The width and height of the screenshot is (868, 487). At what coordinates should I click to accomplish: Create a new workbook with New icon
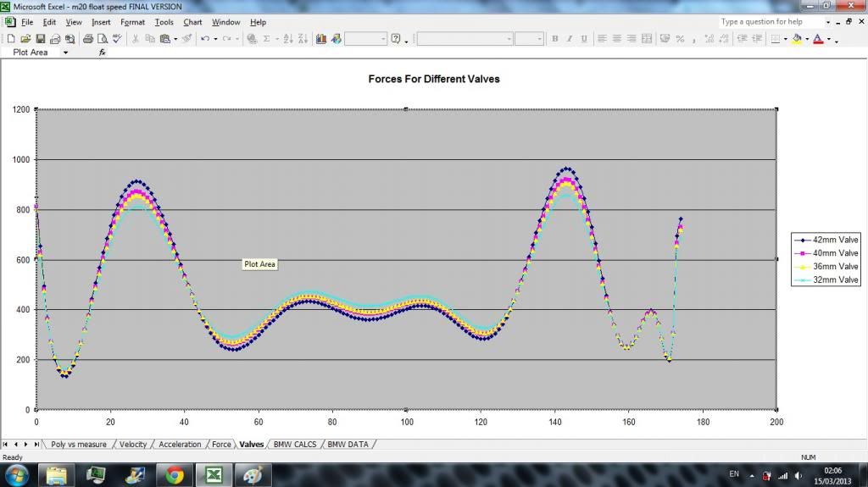(12, 39)
